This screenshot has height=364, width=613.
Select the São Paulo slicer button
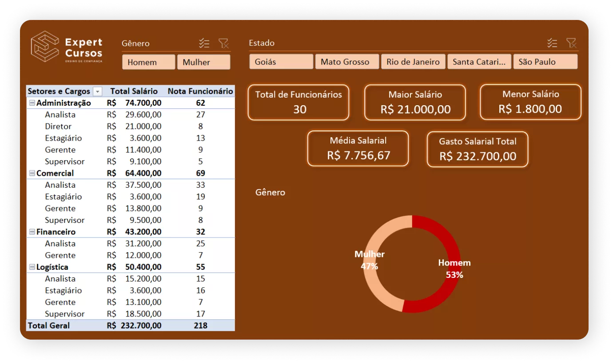click(545, 61)
